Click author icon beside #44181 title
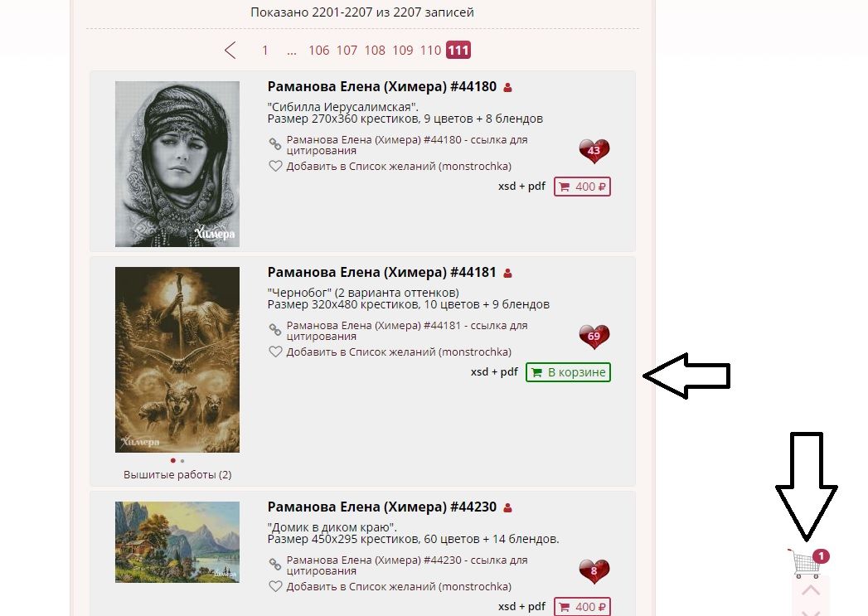Image resolution: width=868 pixels, height=616 pixels. coord(507,273)
